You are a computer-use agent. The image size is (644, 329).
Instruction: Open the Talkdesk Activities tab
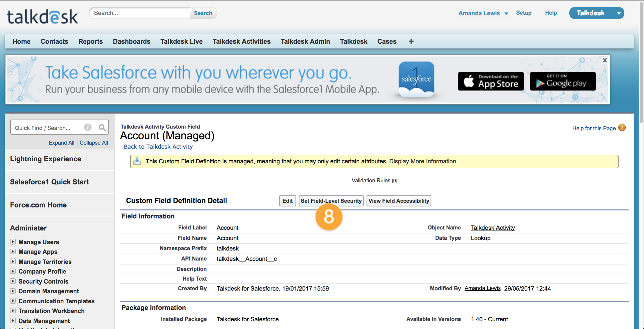(241, 41)
